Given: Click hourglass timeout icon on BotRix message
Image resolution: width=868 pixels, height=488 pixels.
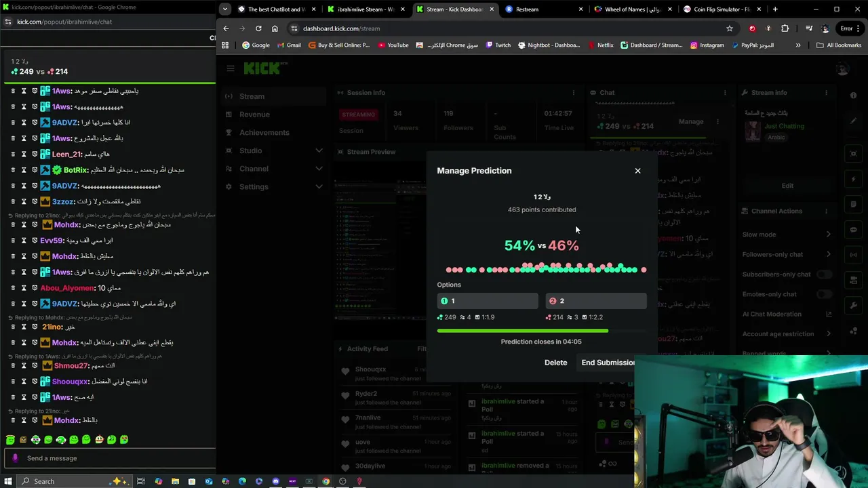Looking at the screenshot, I should coord(24,170).
